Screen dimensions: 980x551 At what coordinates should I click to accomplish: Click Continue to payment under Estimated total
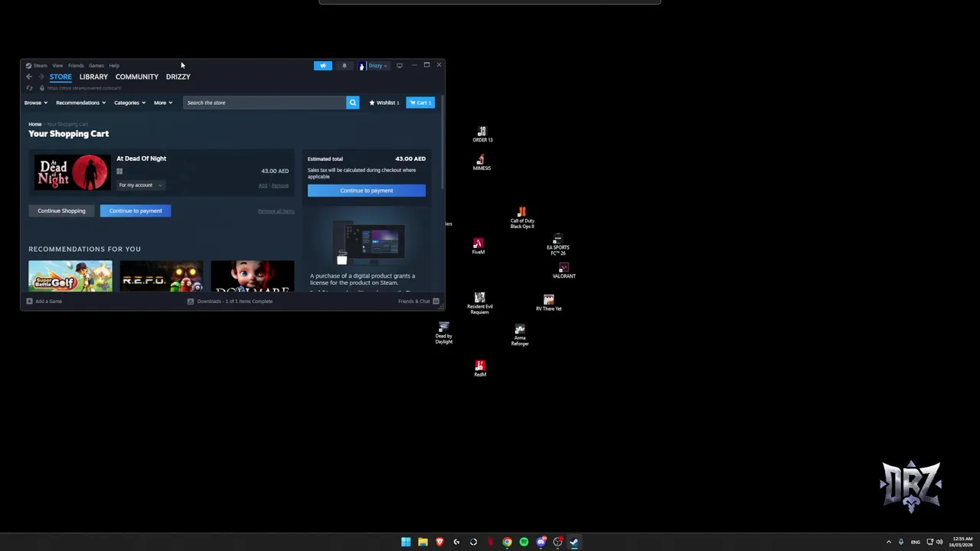point(367,191)
